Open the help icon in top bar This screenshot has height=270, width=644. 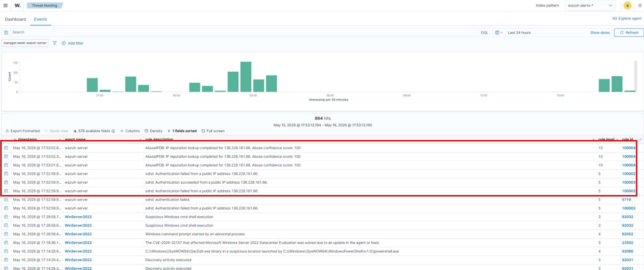(639, 6)
